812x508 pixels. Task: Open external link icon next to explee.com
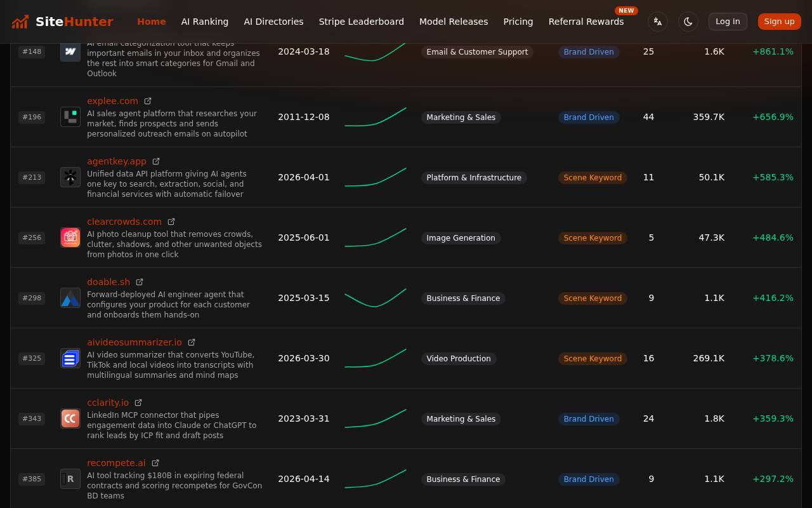(x=148, y=101)
